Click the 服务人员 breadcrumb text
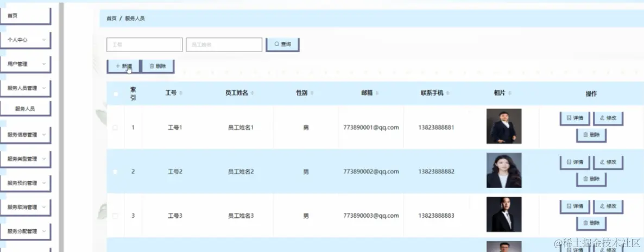Viewport: 644px width, 252px height. [135, 18]
